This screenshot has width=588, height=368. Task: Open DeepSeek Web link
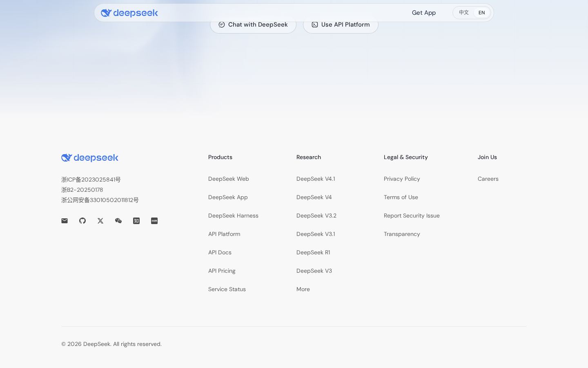[229, 179]
